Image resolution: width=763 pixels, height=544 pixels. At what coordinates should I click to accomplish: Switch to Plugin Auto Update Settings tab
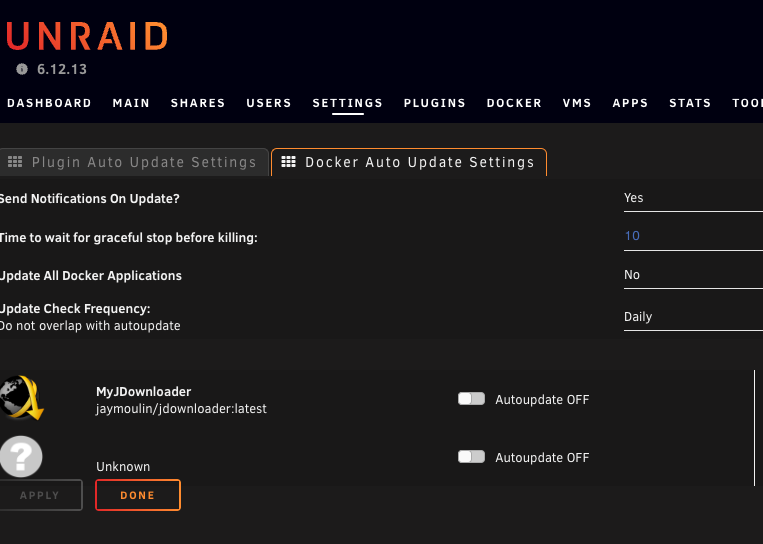134,162
